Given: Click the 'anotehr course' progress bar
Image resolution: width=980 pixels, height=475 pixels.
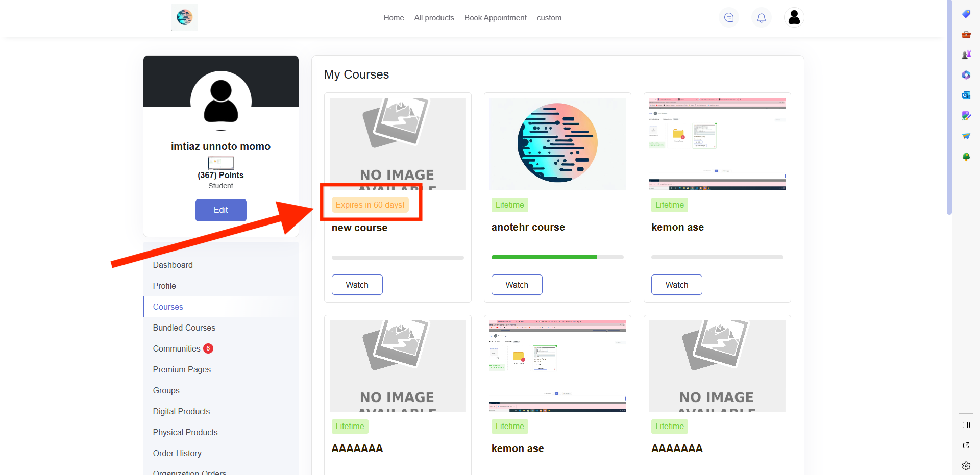Looking at the screenshot, I should tap(557, 257).
